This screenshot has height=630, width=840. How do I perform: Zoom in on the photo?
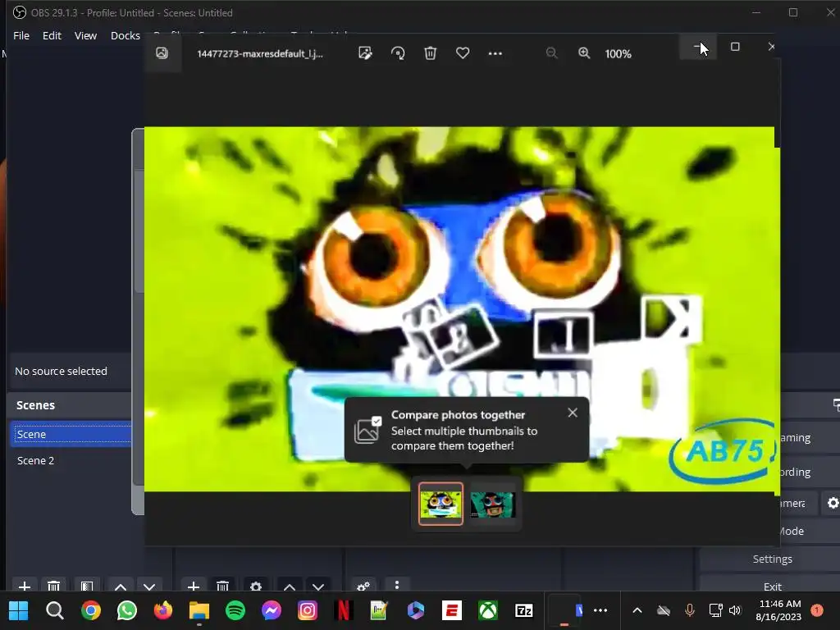click(x=584, y=53)
